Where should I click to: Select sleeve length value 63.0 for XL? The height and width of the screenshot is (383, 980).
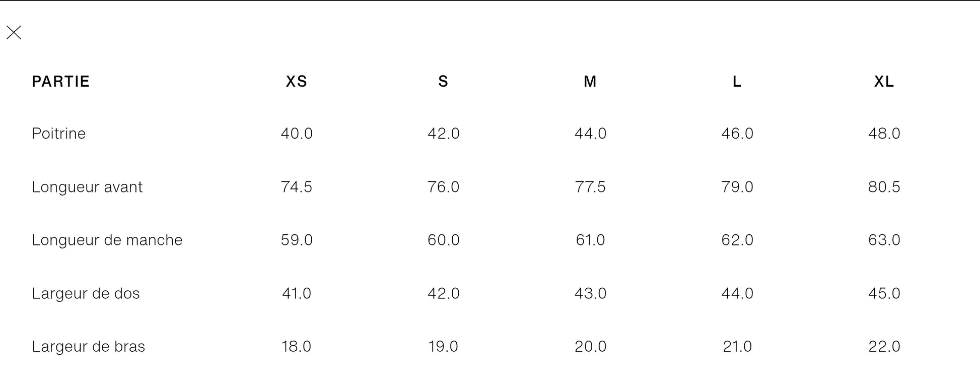tap(884, 240)
